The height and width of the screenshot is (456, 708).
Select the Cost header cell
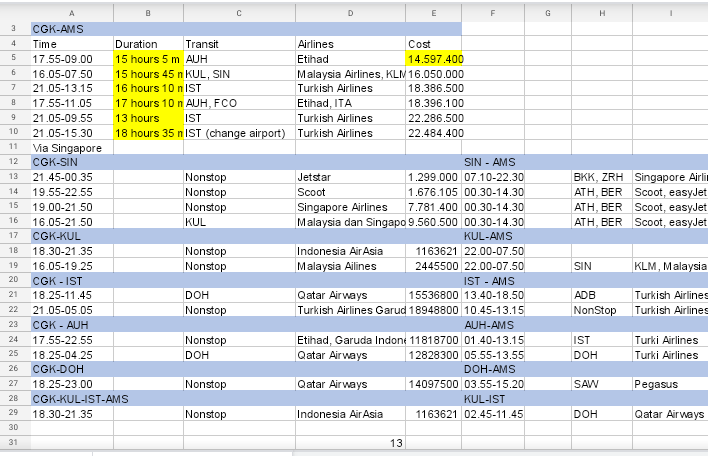pyautogui.click(x=433, y=44)
